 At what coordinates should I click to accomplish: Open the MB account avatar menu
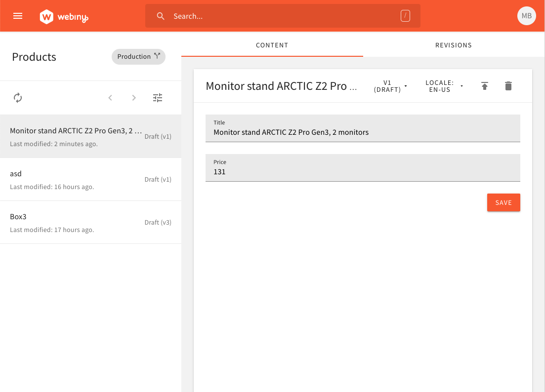click(526, 15)
